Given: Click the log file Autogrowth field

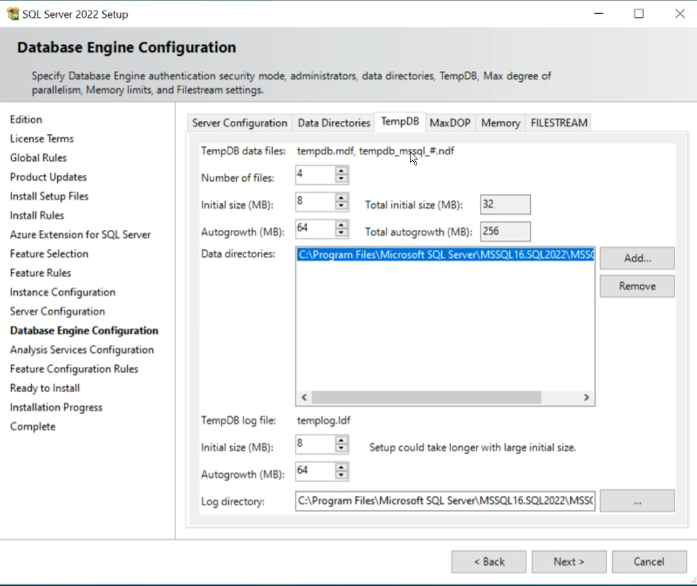Looking at the screenshot, I should pos(316,471).
